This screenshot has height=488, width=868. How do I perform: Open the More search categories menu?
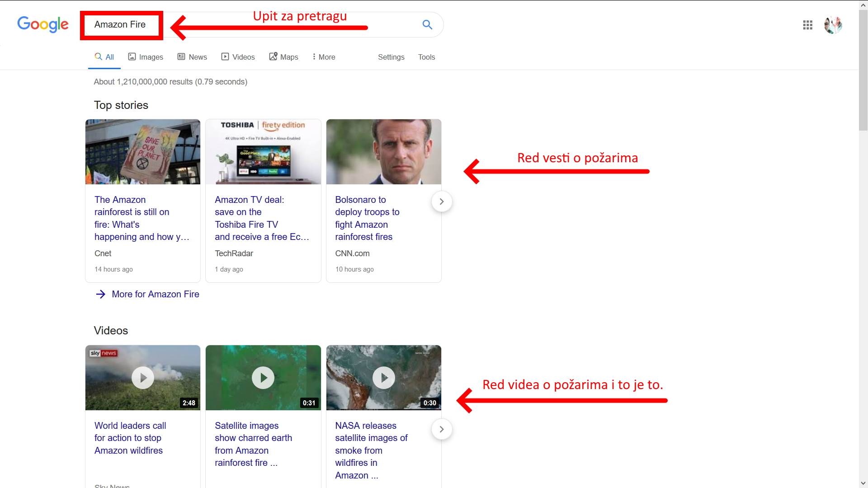point(324,57)
